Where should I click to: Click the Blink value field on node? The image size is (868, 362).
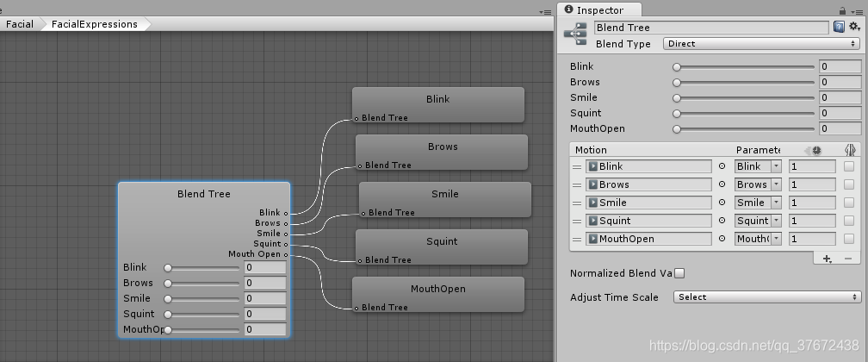pos(264,267)
